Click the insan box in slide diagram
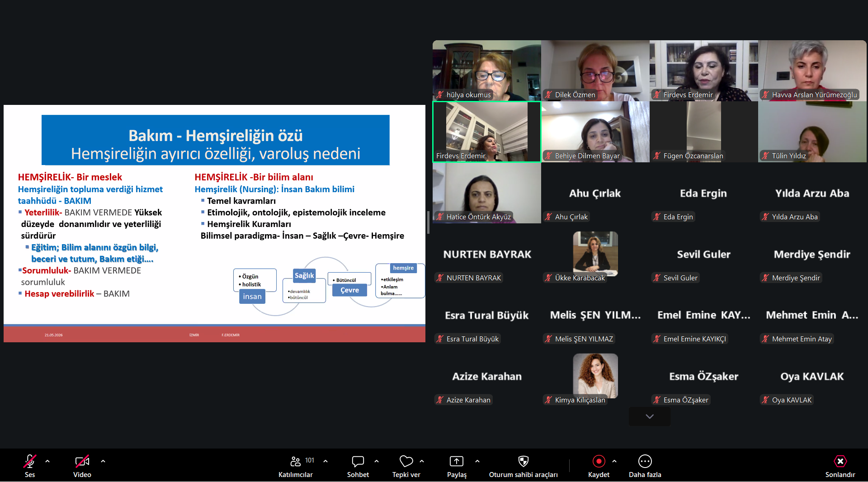This screenshot has height=482, width=868. [x=252, y=297]
